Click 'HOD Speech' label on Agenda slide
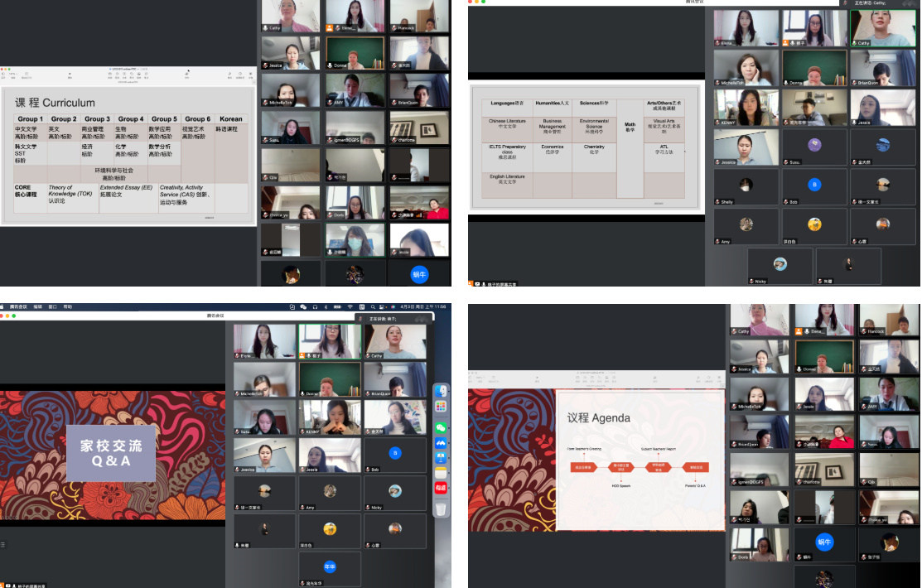Viewport: 922px width, 588px height. tap(621, 485)
